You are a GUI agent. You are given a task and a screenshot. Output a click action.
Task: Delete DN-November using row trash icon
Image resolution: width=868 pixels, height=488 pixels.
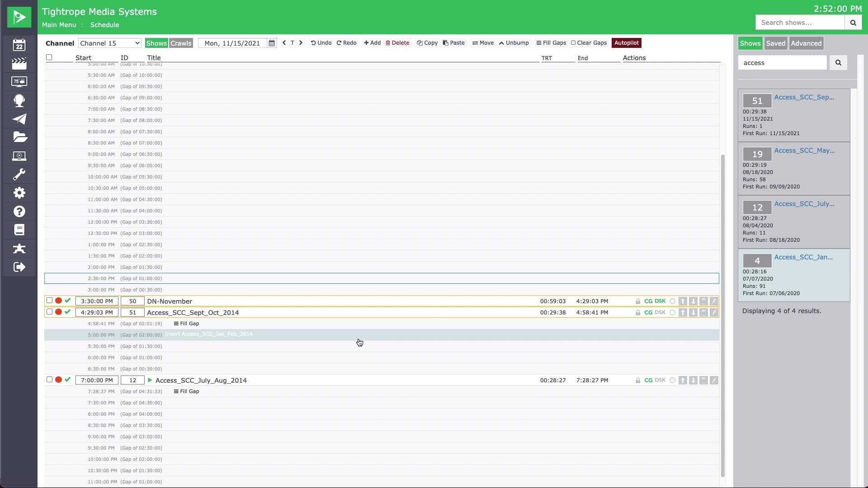coord(703,301)
